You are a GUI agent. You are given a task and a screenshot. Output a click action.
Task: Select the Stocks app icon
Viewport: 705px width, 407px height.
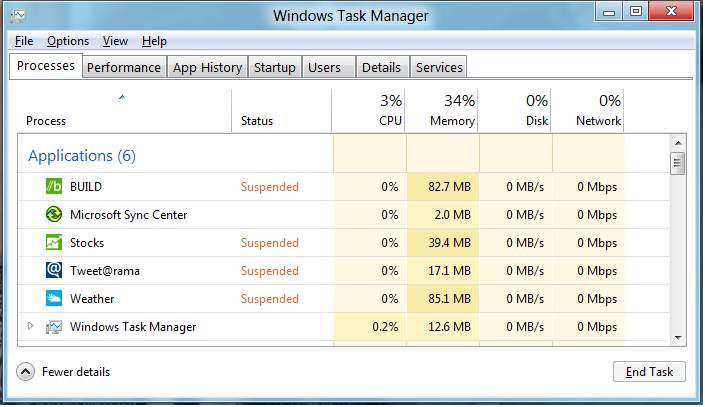[54, 242]
